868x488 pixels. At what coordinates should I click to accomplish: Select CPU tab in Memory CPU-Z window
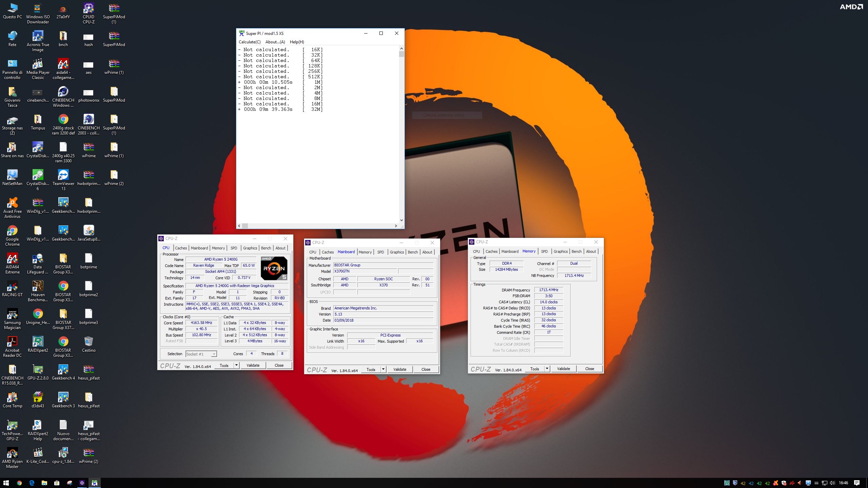(476, 251)
